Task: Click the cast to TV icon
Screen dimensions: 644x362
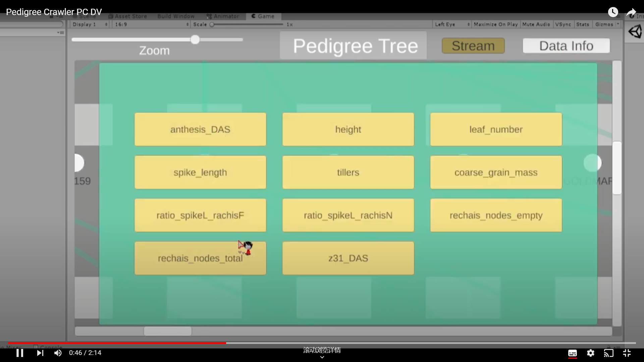Action: [x=608, y=353]
